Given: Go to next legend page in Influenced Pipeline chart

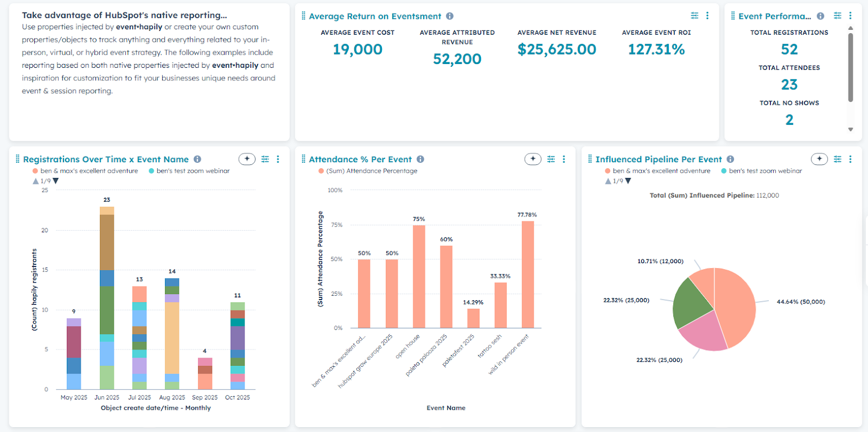Looking at the screenshot, I should pos(628,181).
